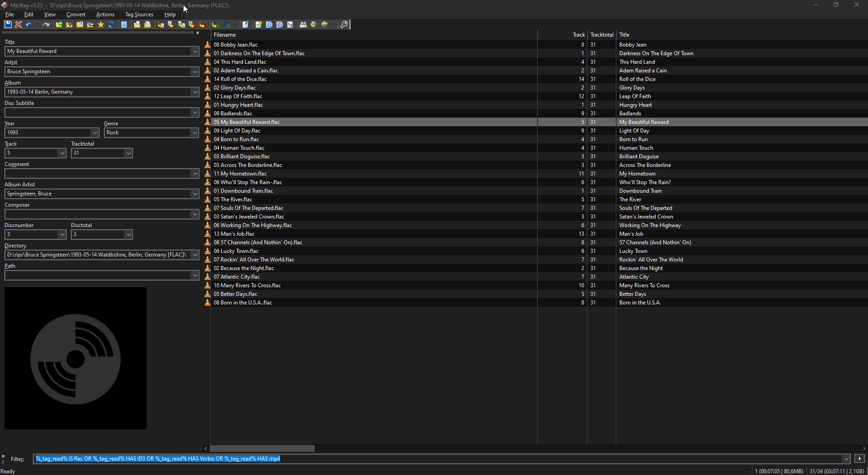Select file 08 Born in the U.S.A..flac
Viewport: 868px width, 475px height.
(x=243, y=303)
